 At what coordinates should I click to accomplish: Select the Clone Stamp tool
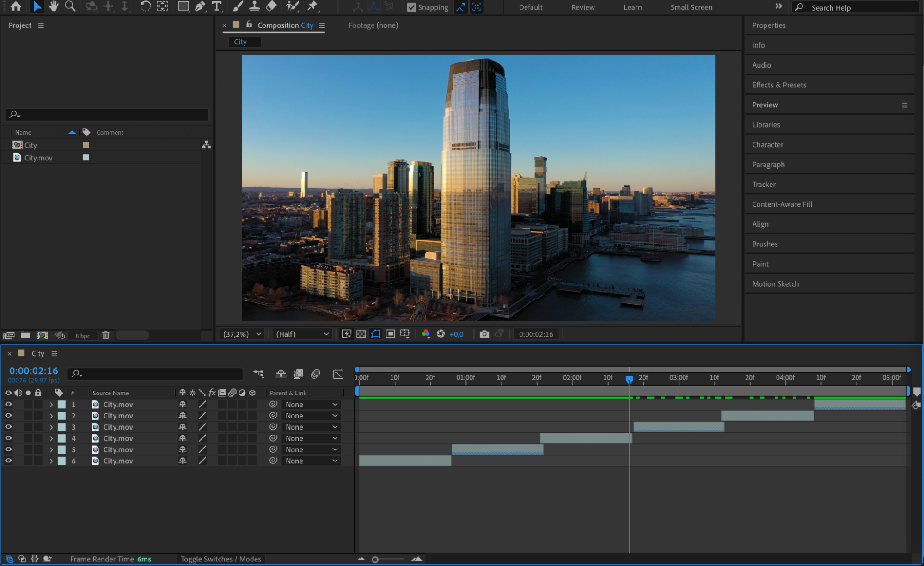point(254,6)
